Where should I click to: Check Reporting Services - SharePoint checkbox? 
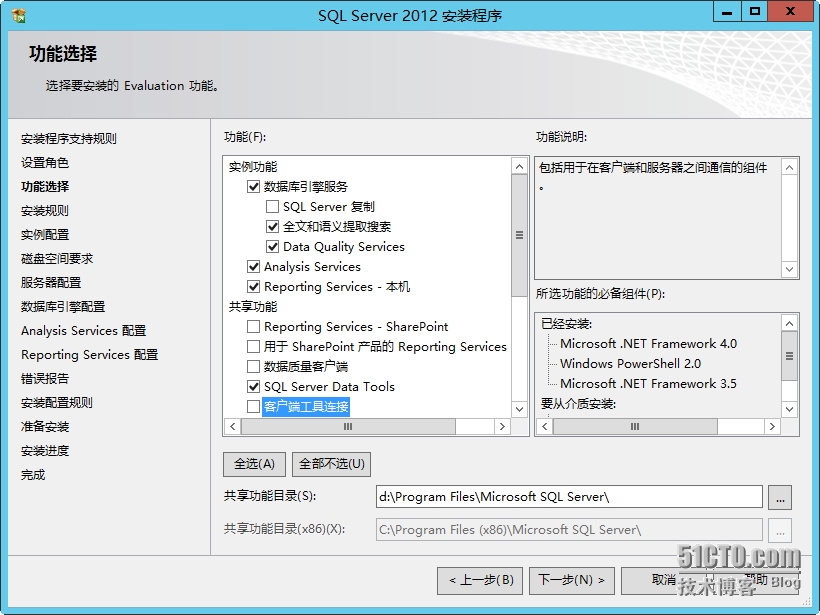(x=253, y=326)
